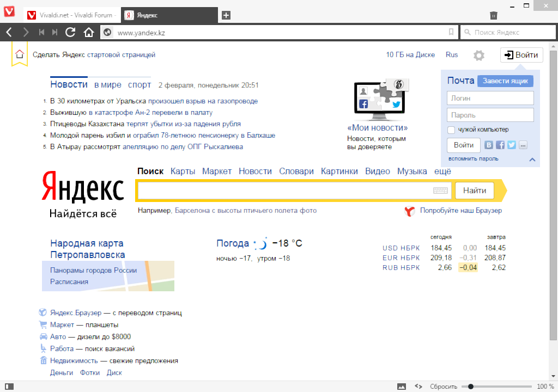Click the fast forward navigation icon
Viewport: 558px width, 392px height.
pos(54,32)
